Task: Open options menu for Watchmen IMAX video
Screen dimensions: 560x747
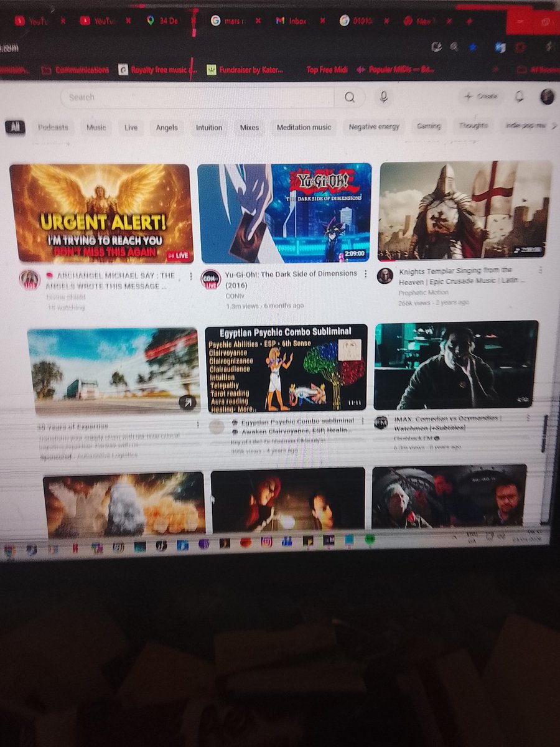Action: (528, 418)
